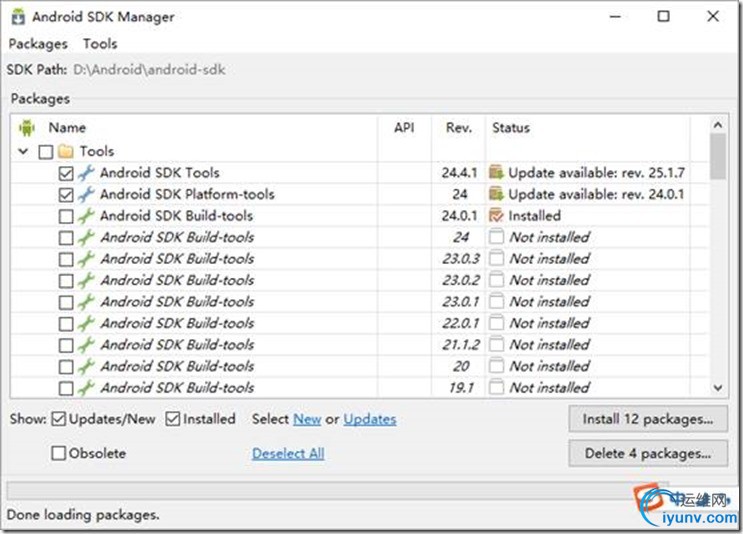Click wrench icon for Build-tools 19.1
This screenshot has width=743, height=534.
point(86,388)
